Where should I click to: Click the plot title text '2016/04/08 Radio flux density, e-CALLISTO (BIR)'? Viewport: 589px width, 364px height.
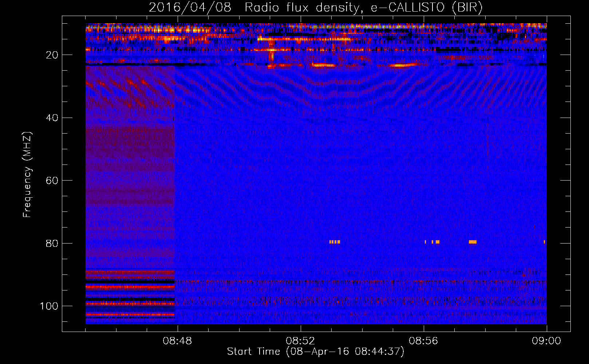316,8
